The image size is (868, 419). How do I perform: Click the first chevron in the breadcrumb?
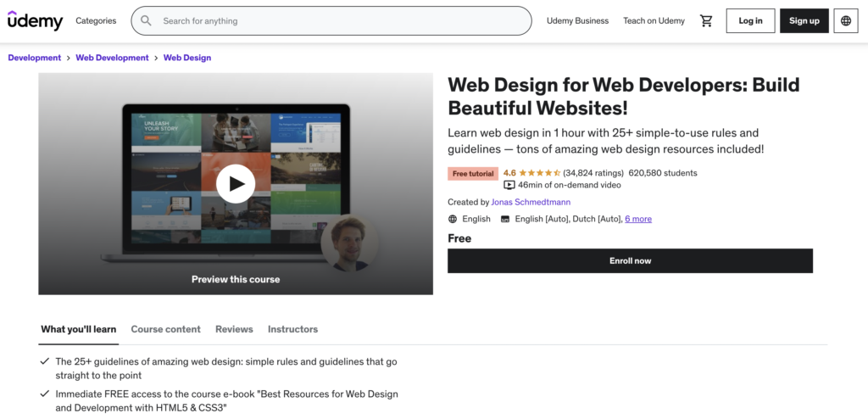coord(69,58)
